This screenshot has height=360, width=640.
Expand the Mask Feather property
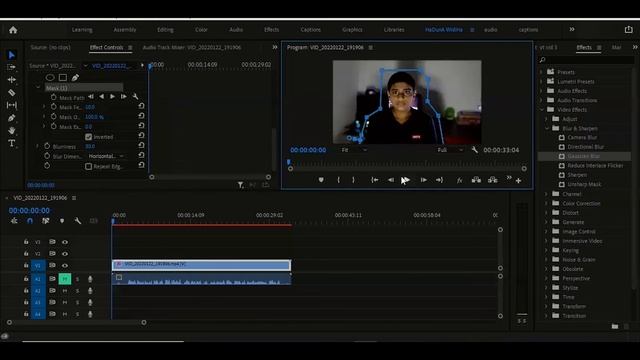click(44, 107)
